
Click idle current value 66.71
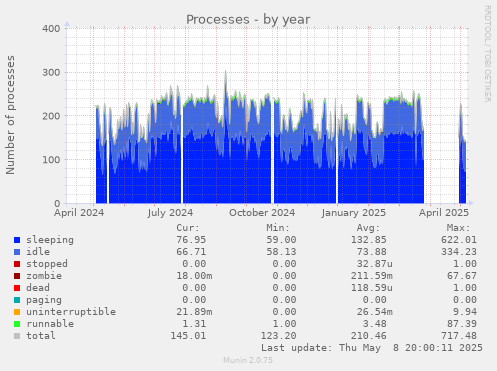[191, 252]
